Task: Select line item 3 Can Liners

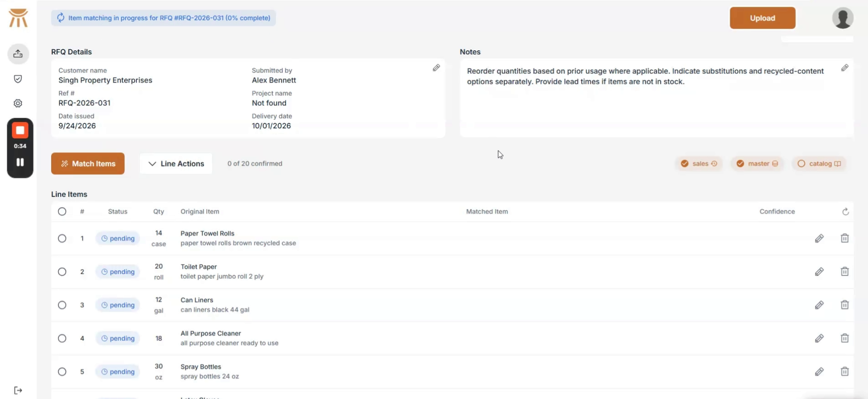Action: (x=62, y=305)
